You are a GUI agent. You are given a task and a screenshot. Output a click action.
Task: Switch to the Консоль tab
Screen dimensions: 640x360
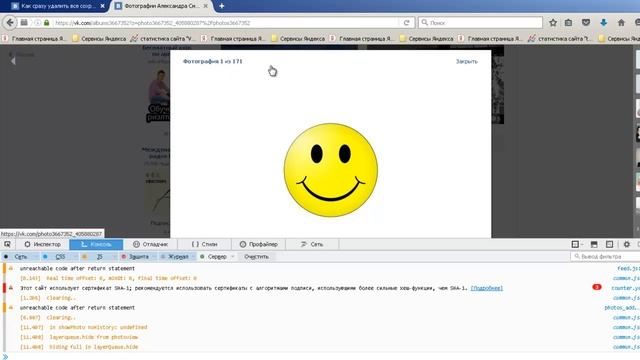pyautogui.click(x=96, y=244)
